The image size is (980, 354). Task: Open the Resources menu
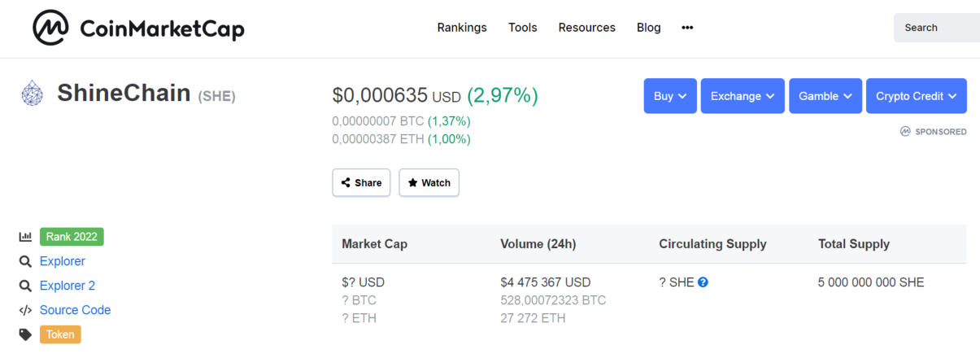pos(586,28)
